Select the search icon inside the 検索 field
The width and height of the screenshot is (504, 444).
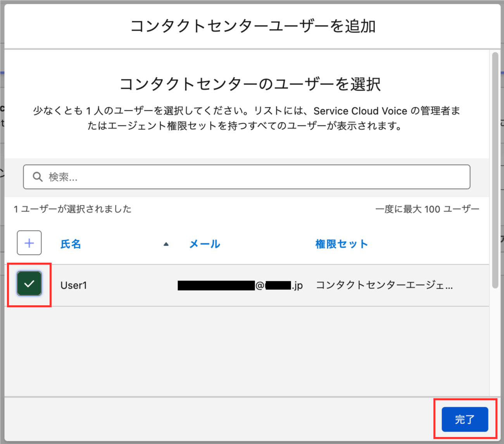click(37, 177)
